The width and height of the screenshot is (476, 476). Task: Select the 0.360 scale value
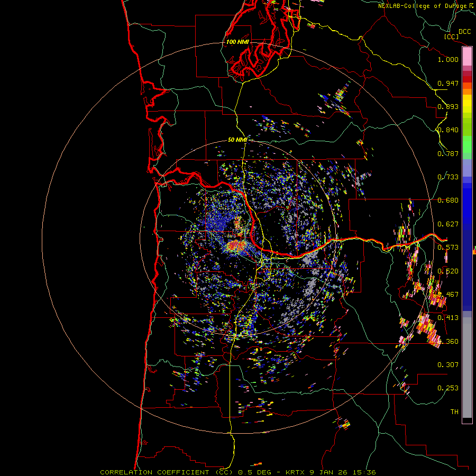coord(448,342)
